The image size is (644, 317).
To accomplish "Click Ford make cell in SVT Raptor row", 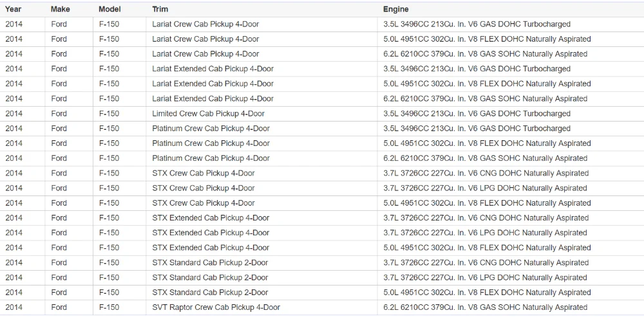I will point(59,307).
